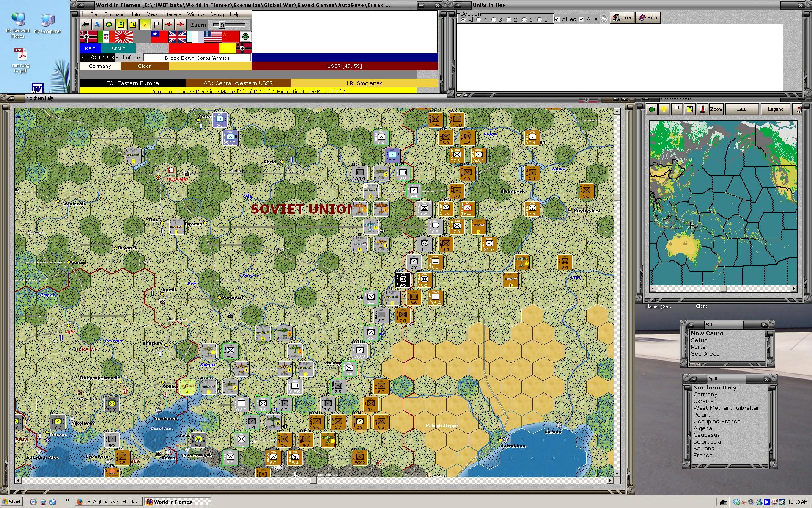Click the green hexagon icon in main toolbar
The width and height of the screenshot is (812, 508).
point(109,25)
